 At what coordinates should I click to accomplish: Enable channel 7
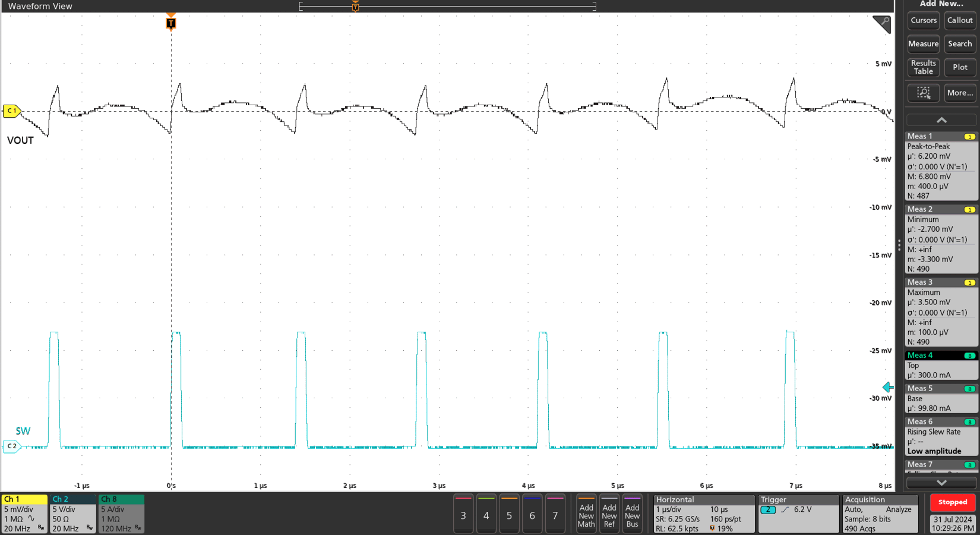click(555, 514)
